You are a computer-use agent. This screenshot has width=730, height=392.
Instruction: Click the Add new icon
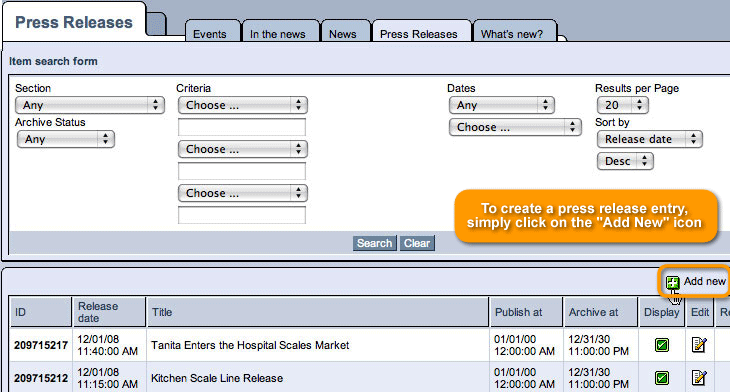[x=672, y=282]
